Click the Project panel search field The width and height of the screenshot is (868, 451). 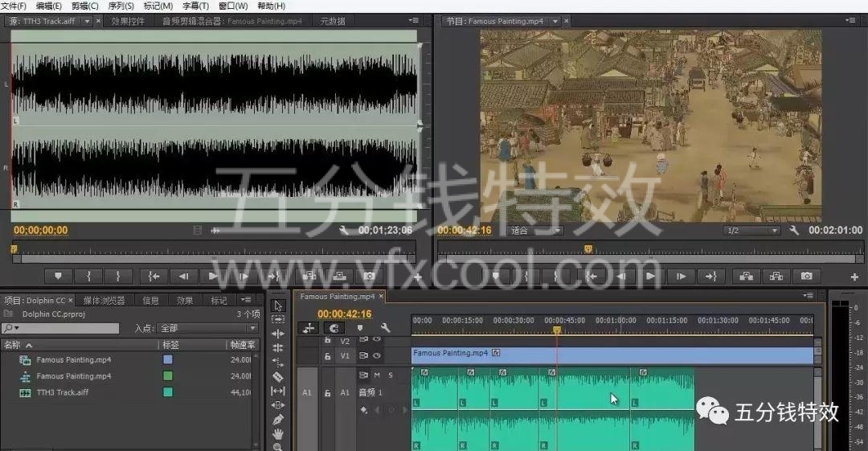coord(60,328)
